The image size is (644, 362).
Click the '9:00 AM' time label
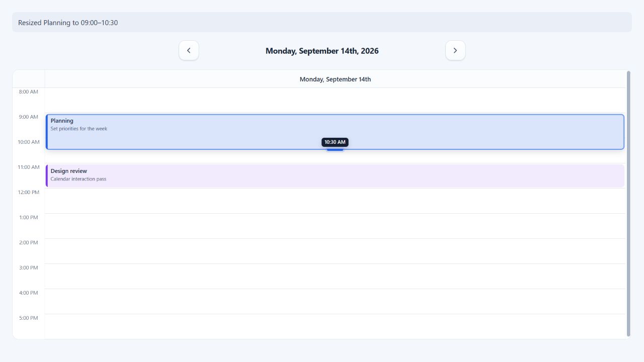pyautogui.click(x=28, y=117)
